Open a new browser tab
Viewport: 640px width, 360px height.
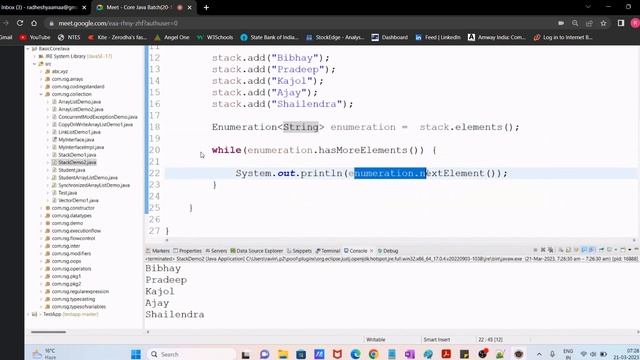click(x=206, y=7)
